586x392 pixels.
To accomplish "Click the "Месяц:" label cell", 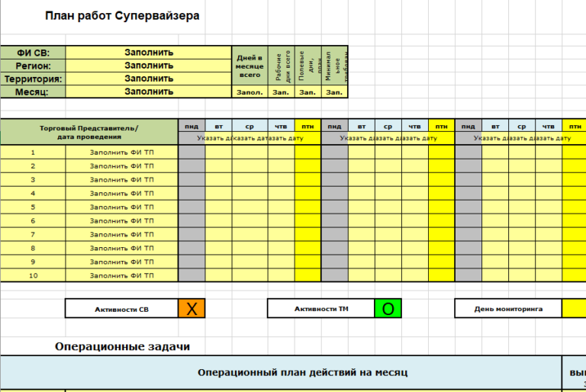I will point(33,92).
